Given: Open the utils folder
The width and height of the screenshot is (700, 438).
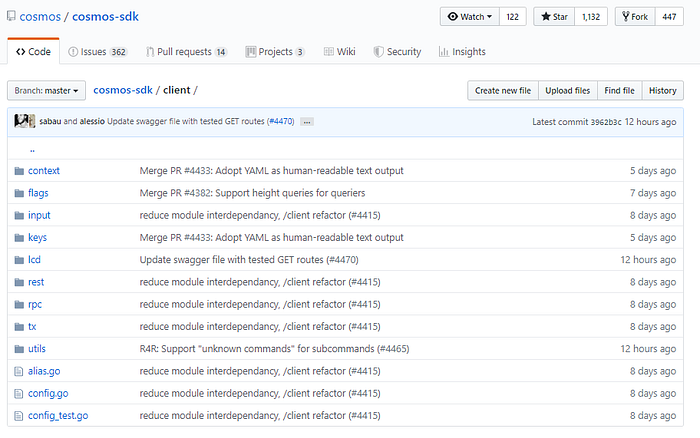Looking at the screenshot, I should point(37,349).
